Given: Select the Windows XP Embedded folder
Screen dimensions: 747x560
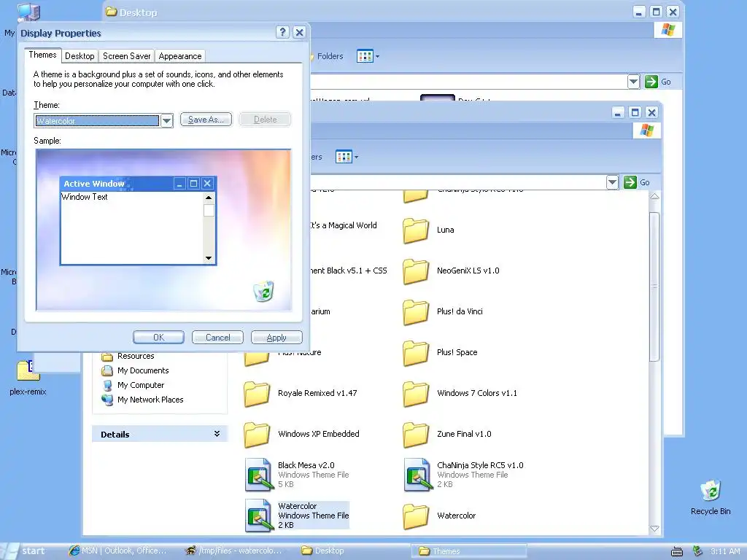Looking at the screenshot, I should click(x=301, y=435).
